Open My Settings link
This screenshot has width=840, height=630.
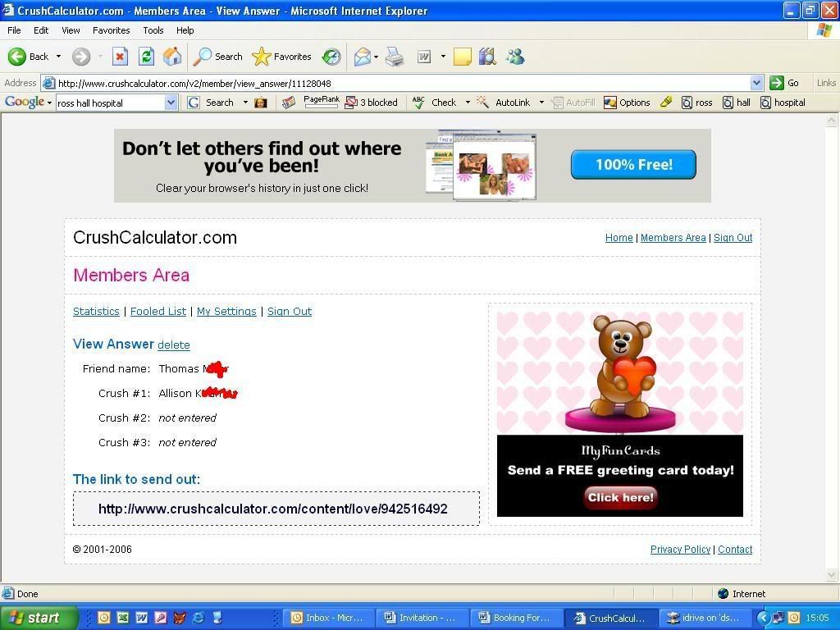[226, 311]
